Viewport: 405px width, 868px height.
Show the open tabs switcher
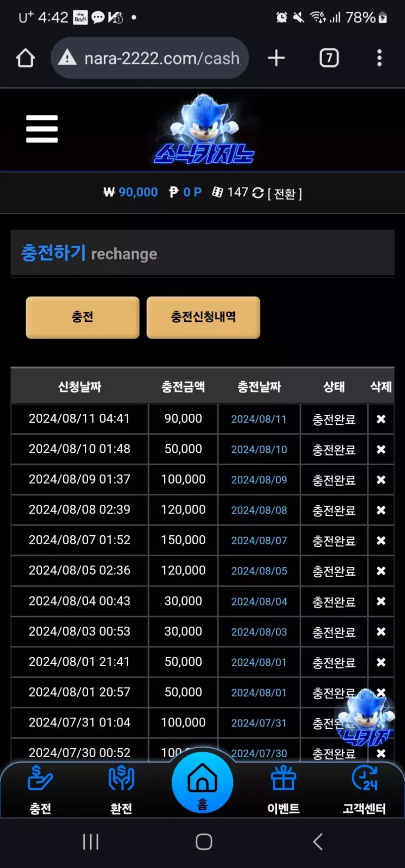tap(329, 58)
